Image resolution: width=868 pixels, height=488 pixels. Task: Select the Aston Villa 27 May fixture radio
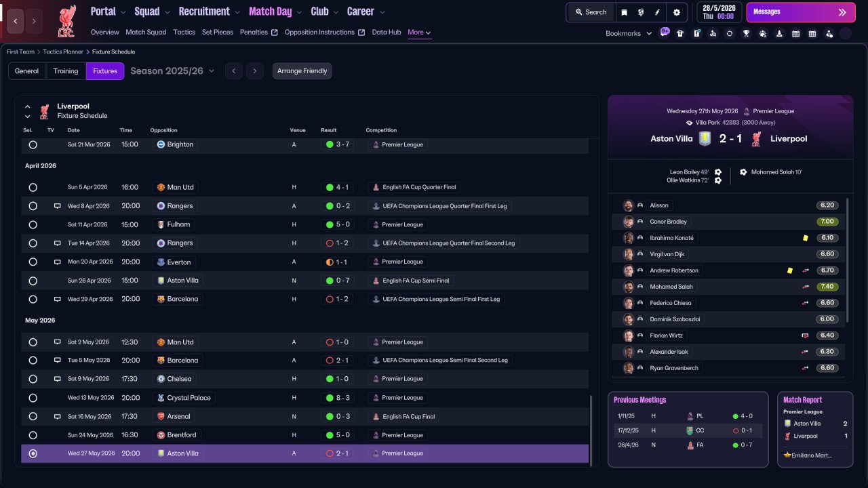point(33,453)
